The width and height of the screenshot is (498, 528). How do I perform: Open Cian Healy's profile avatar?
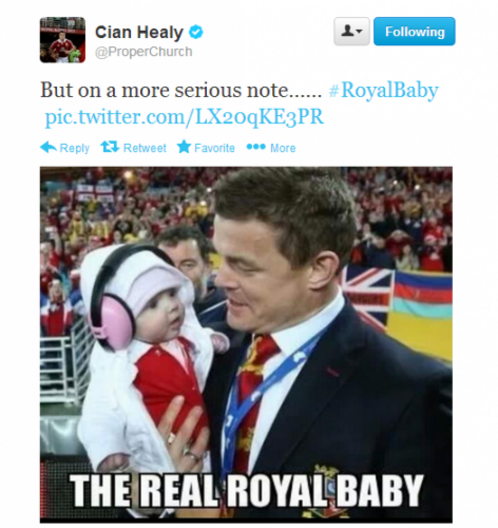coord(63,40)
